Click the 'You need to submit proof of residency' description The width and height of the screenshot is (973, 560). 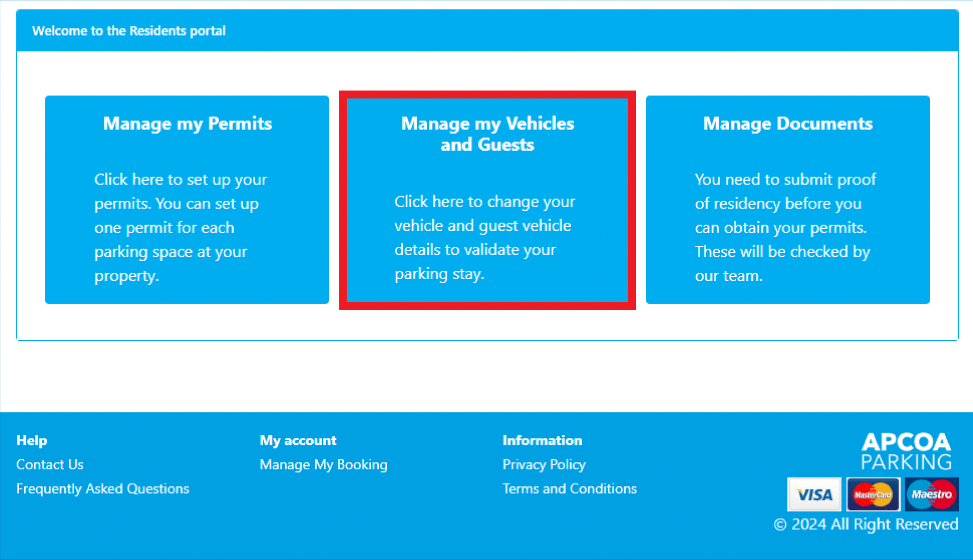pos(785,227)
